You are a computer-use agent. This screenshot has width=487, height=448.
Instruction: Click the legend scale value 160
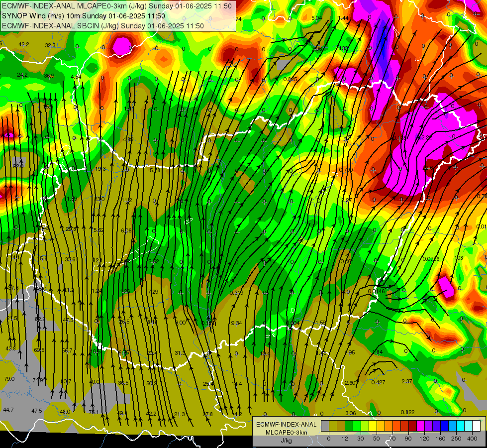pos(440,439)
